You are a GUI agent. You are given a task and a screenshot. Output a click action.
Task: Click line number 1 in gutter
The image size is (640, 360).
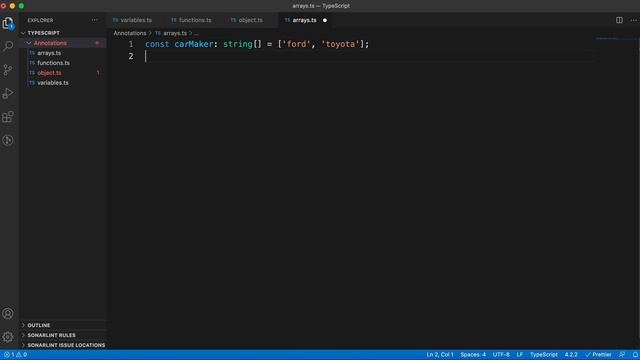131,44
